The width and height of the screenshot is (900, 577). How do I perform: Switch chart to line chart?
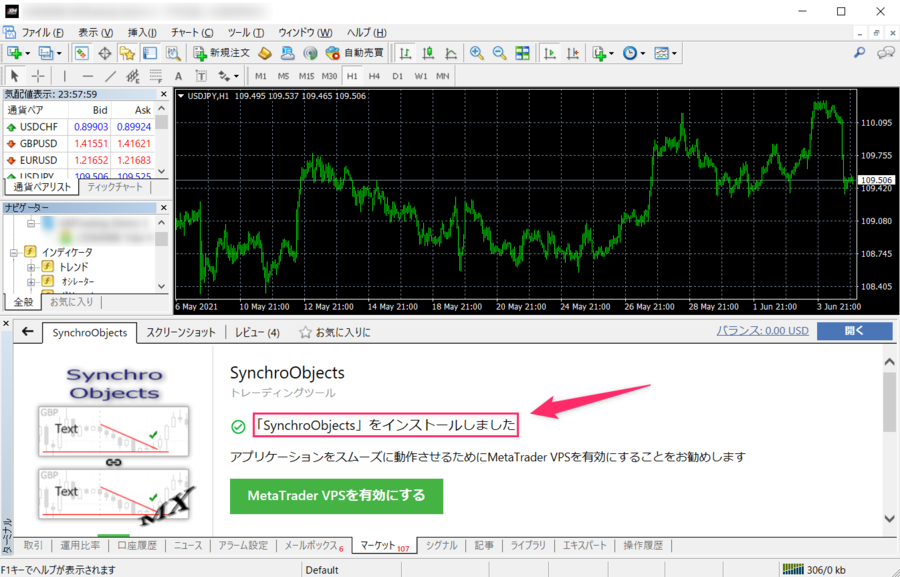[x=451, y=53]
